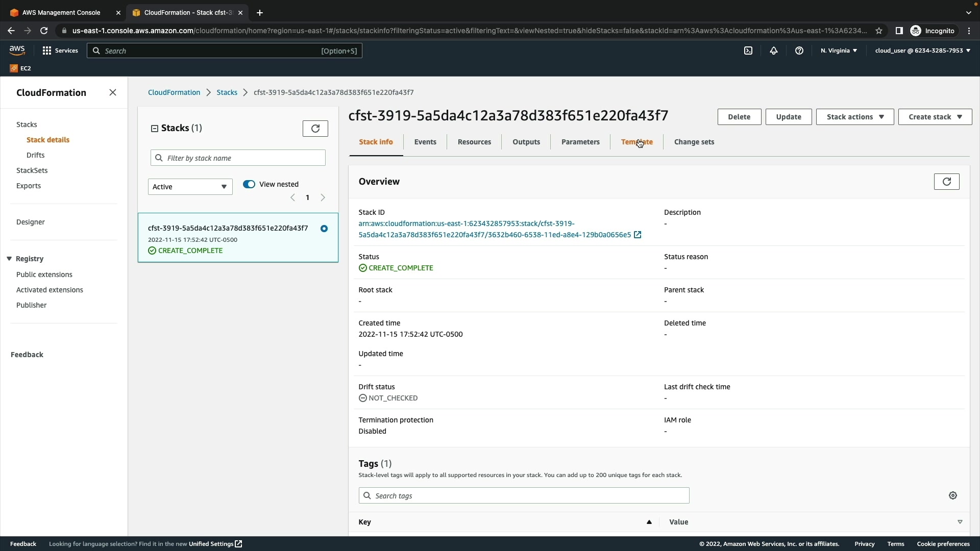Screen dimensions: 980x551
Task: Toggle the View nested switch
Action: tap(249, 184)
